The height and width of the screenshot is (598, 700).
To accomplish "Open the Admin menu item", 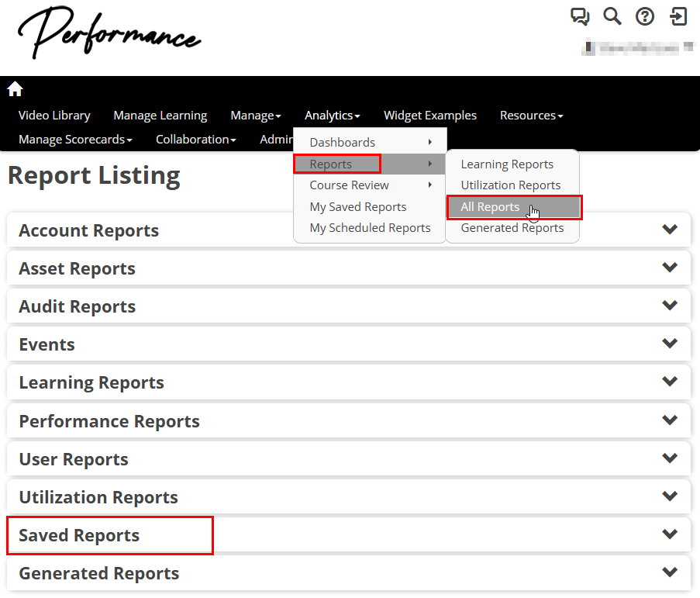I will coord(276,140).
